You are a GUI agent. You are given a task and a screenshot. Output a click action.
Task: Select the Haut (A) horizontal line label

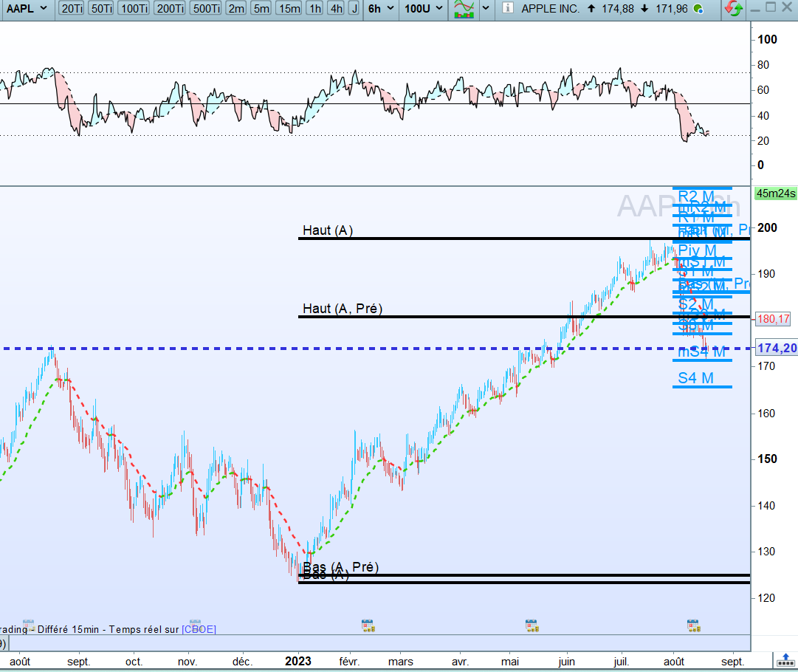[328, 230]
